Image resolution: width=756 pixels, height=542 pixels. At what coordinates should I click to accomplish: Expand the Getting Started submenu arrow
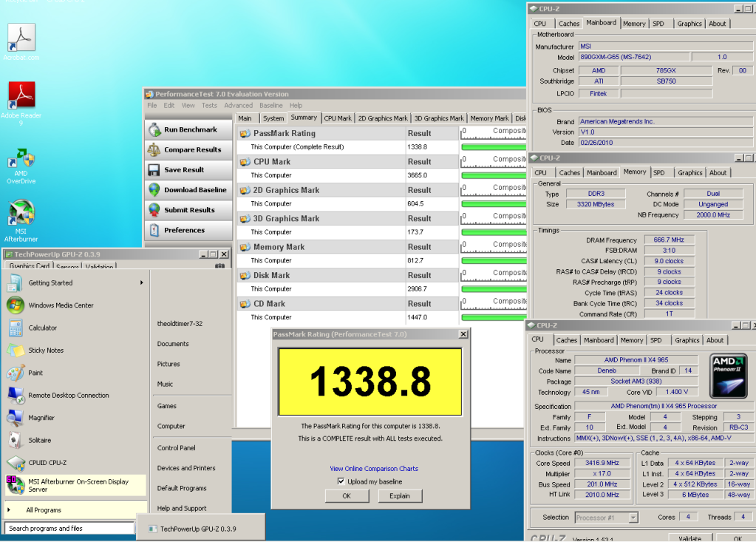(141, 282)
